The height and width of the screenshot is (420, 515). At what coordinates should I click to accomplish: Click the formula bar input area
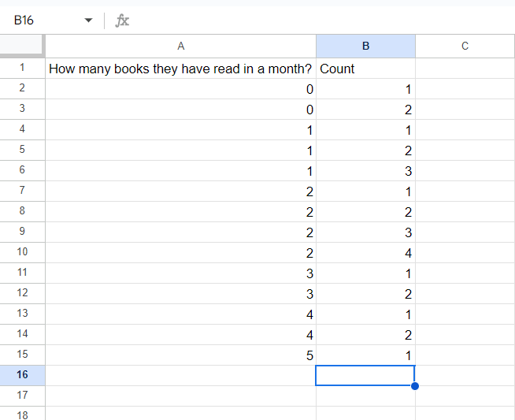click(315, 20)
